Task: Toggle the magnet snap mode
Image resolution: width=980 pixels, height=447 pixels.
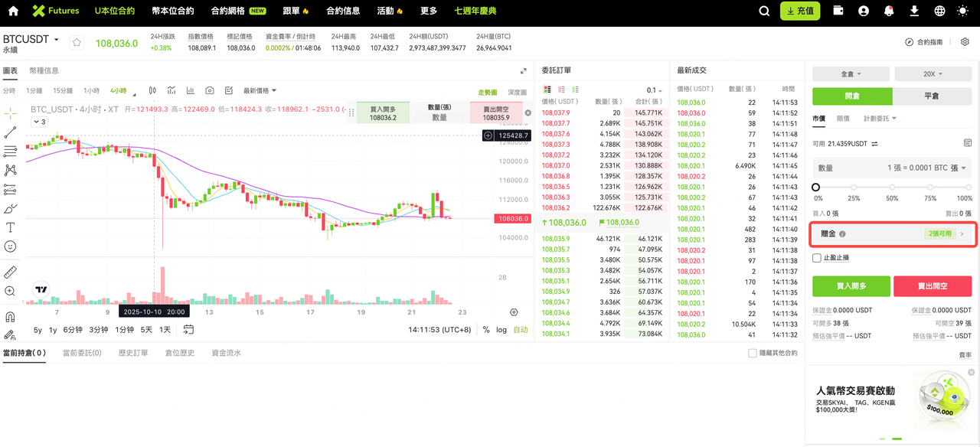Action: pos(10,316)
